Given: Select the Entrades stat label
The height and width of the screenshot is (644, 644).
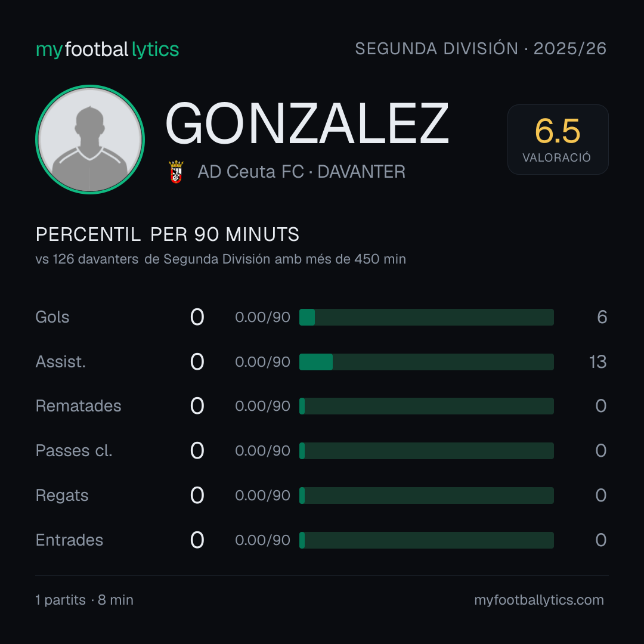Looking at the screenshot, I should tap(69, 540).
